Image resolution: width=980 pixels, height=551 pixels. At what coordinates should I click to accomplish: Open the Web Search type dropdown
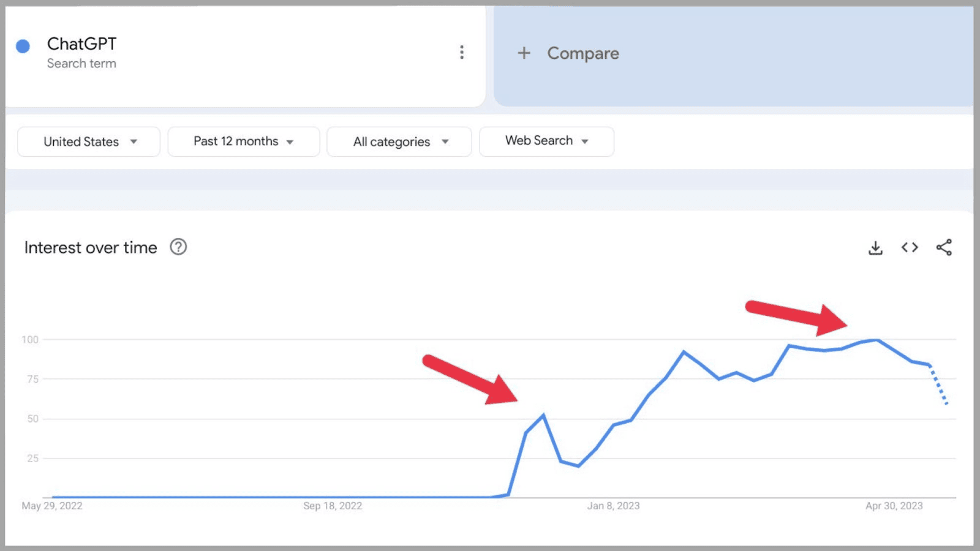click(x=546, y=141)
